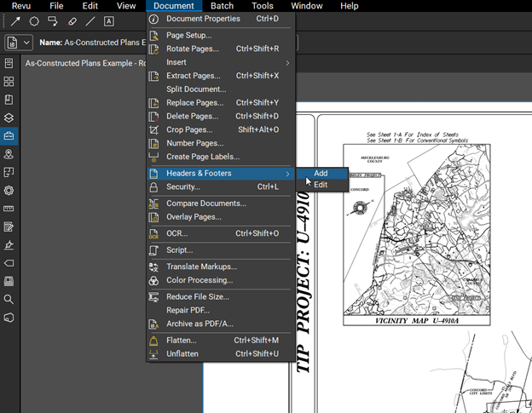This screenshot has width=532, height=413.
Task: Open the Batch menu
Action: point(222,6)
